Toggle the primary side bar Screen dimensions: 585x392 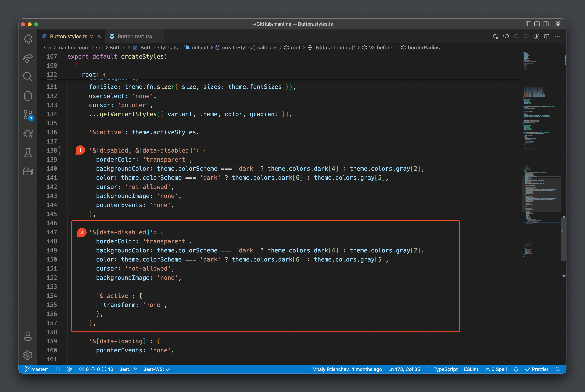point(528,24)
